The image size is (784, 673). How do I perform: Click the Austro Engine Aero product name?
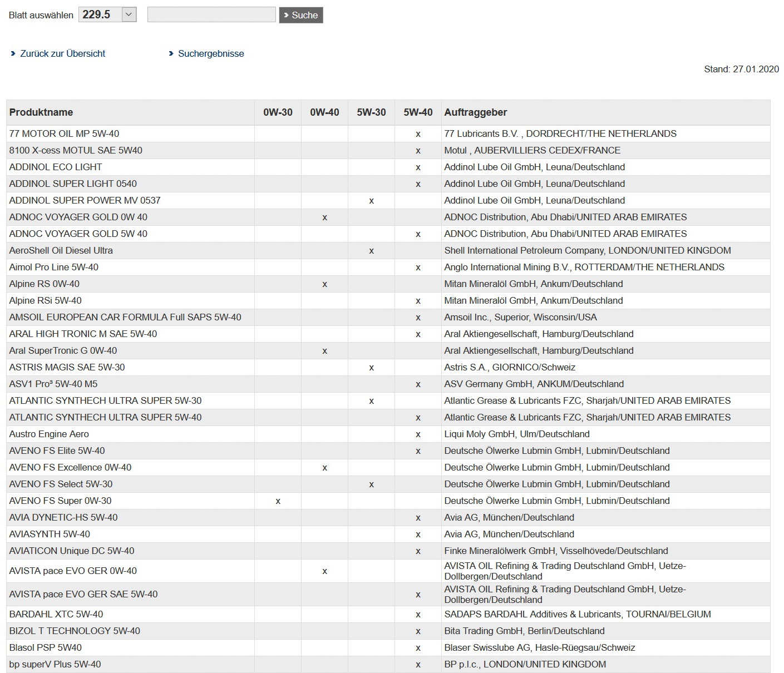coord(49,434)
